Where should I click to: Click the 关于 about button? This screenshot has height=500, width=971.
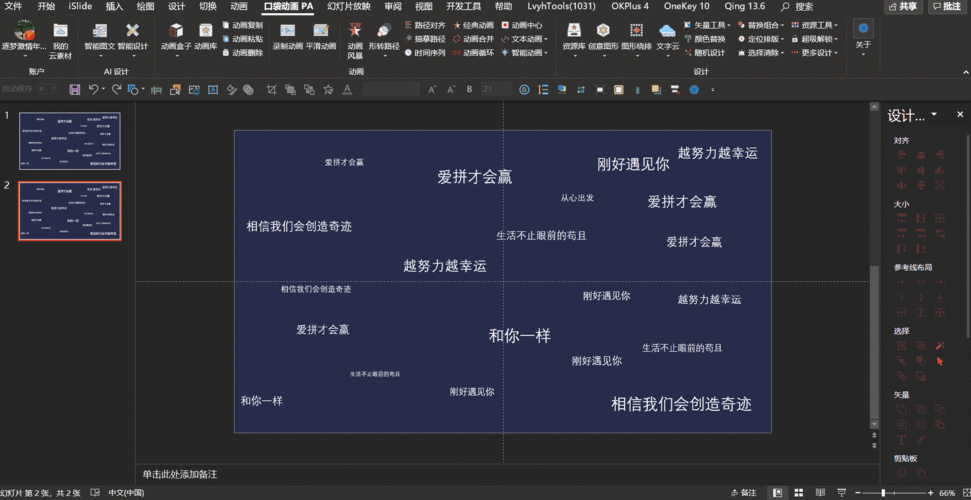[863, 37]
